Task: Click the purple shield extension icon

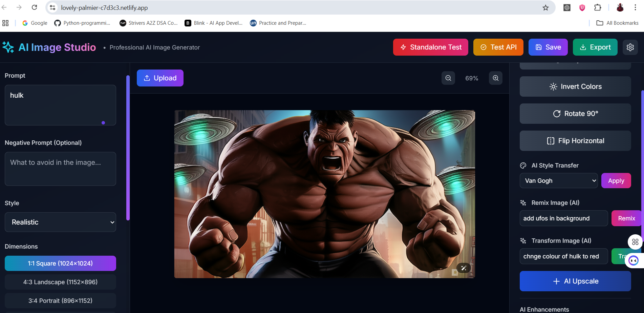Action: click(x=582, y=7)
